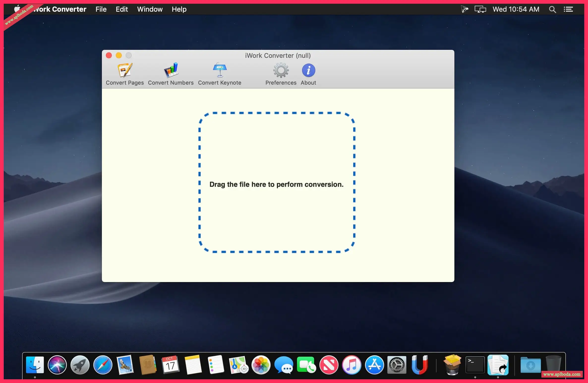
Task: Open Preferences from the gear icon
Action: coord(281,70)
